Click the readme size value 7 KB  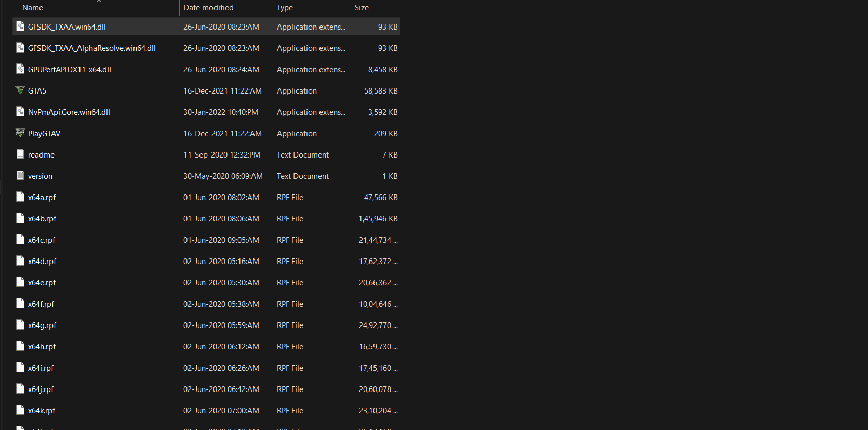click(x=390, y=155)
